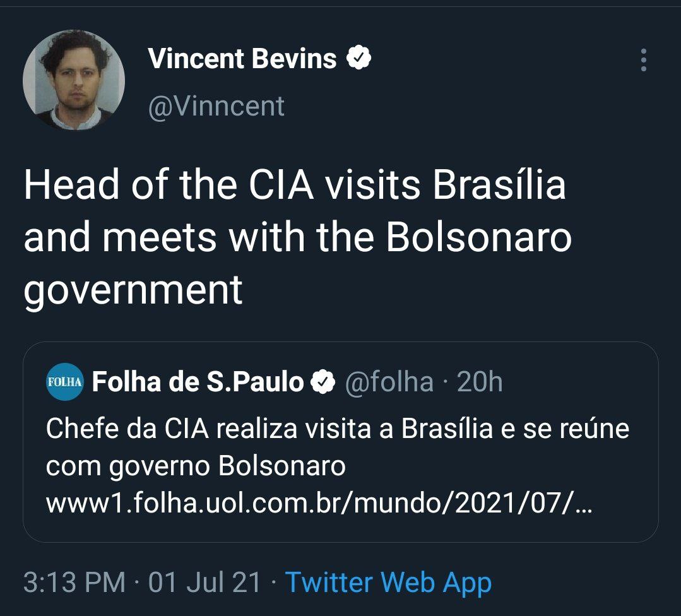Click the word "government" in the tweet
681x616 pixels.
(x=133, y=290)
